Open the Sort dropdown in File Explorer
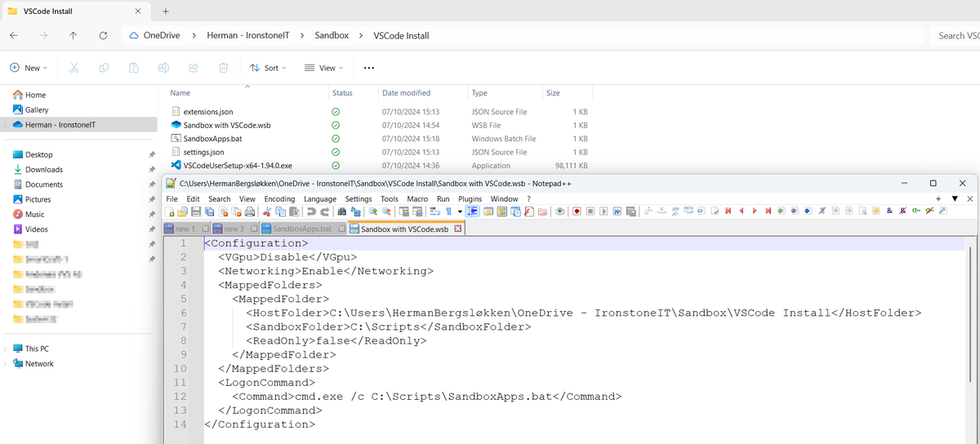This screenshot has width=980, height=444. pyautogui.click(x=268, y=68)
